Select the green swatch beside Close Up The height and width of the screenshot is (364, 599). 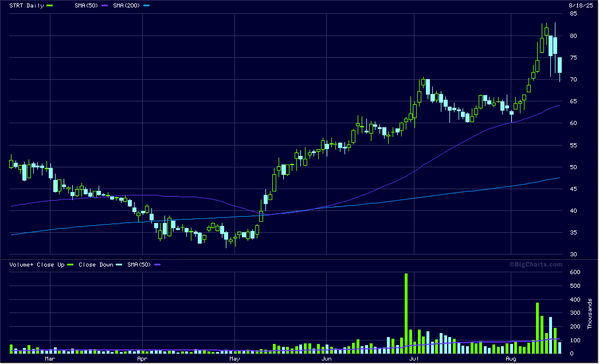[x=71, y=265]
